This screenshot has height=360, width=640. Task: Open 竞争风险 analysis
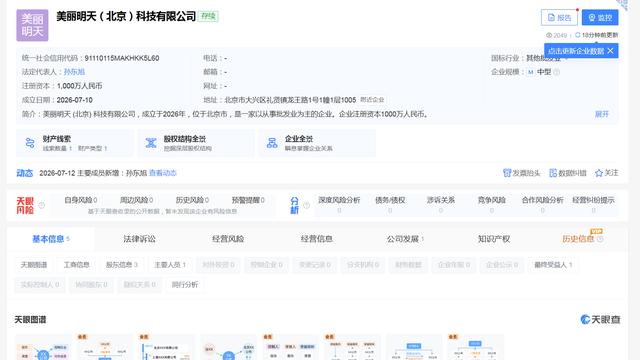tap(491, 204)
